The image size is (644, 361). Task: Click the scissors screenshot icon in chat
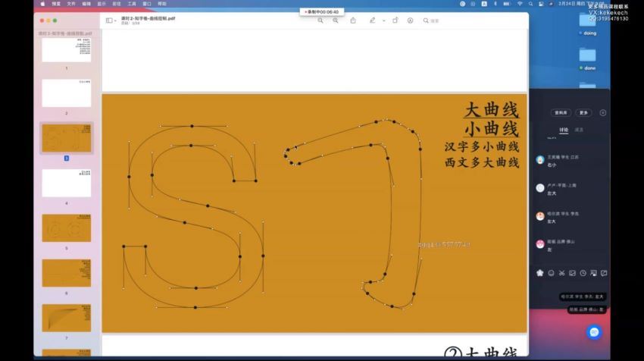tap(561, 273)
